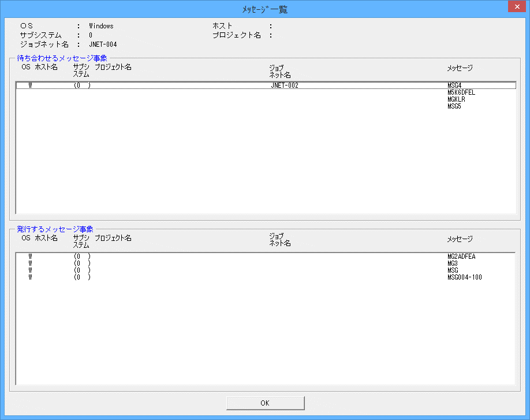Click the Windows OS value
This screenshot has height=420, width=530.
point(101,26)
